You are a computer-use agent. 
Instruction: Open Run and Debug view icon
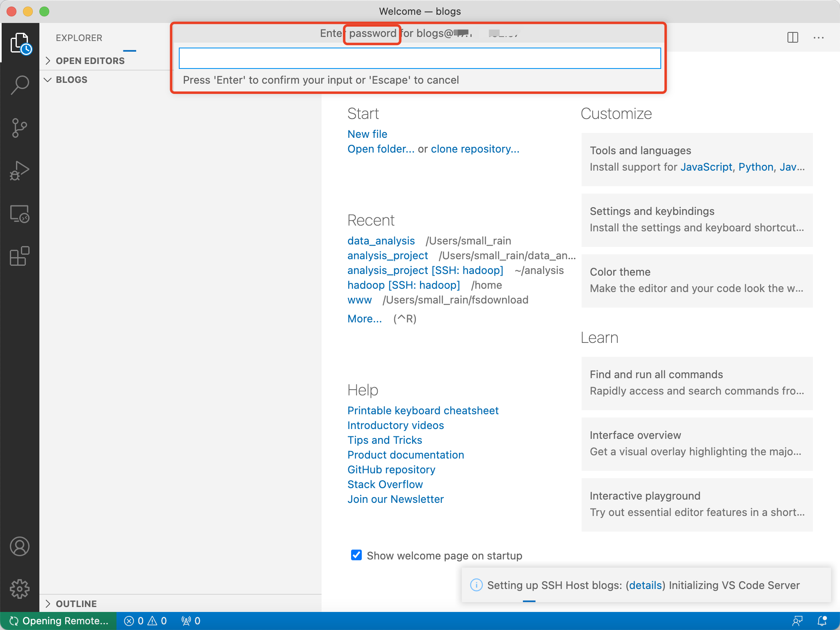(x=20, y=171)
